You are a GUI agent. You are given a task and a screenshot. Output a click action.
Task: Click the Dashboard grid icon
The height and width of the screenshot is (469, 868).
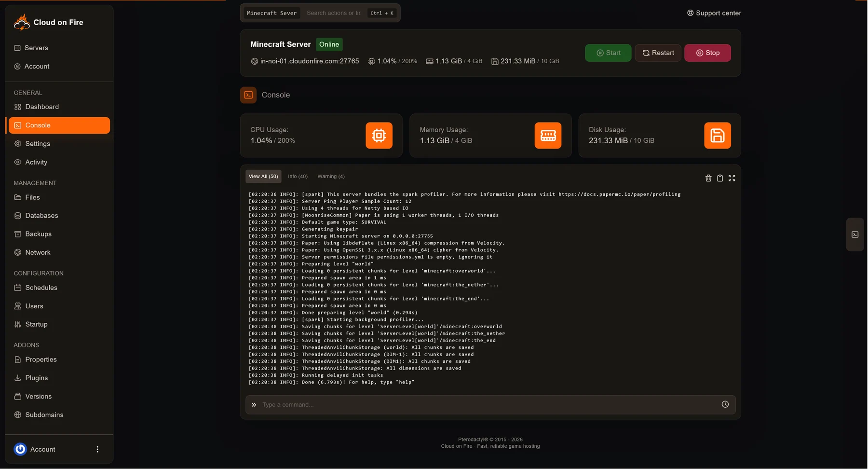18,107
